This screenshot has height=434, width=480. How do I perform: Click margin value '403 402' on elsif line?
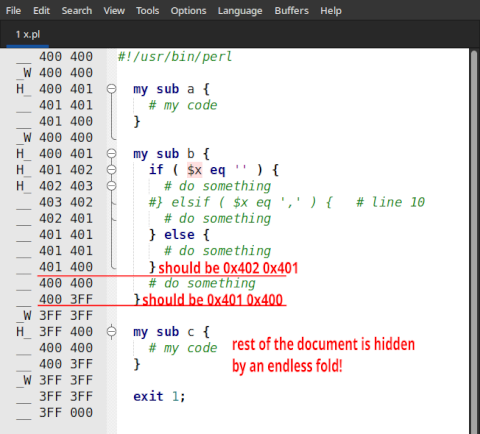66,202
